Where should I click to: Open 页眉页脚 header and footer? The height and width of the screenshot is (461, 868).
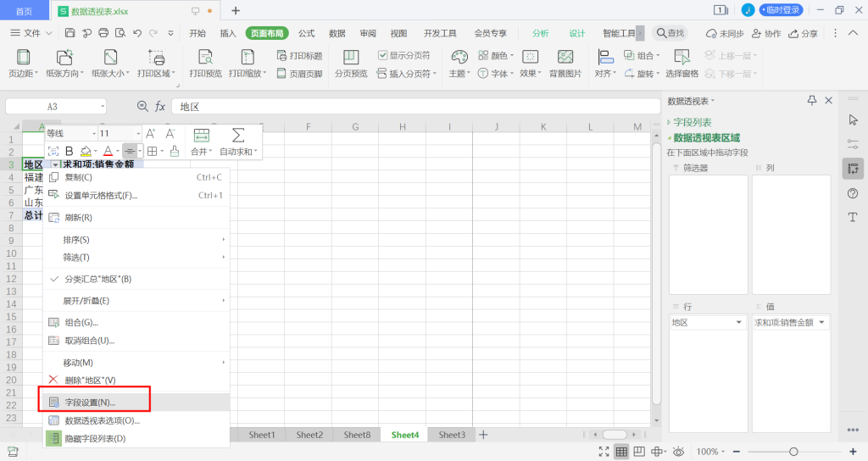click(299, 74)
